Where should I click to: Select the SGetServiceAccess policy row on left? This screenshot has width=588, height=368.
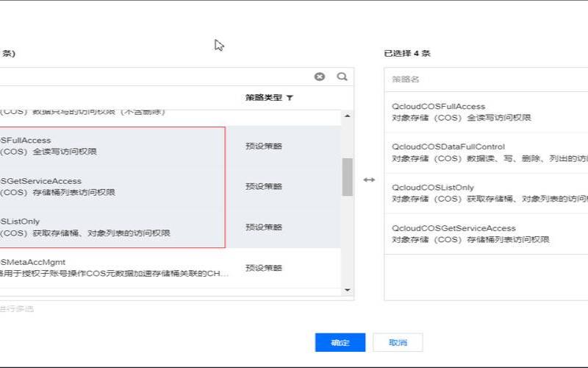[x=171, y=187]
